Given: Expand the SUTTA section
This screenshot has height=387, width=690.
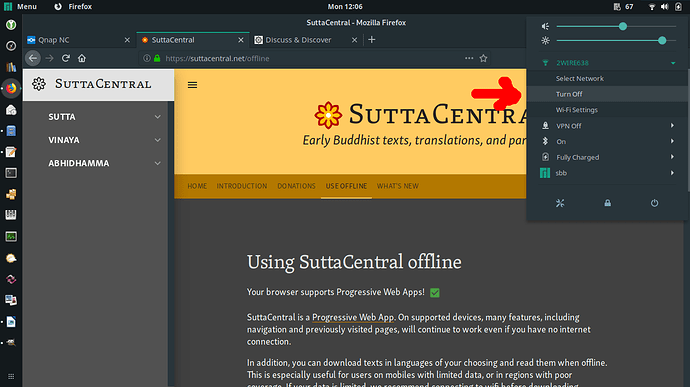Looking at the screenshot, I should [105, 117].
